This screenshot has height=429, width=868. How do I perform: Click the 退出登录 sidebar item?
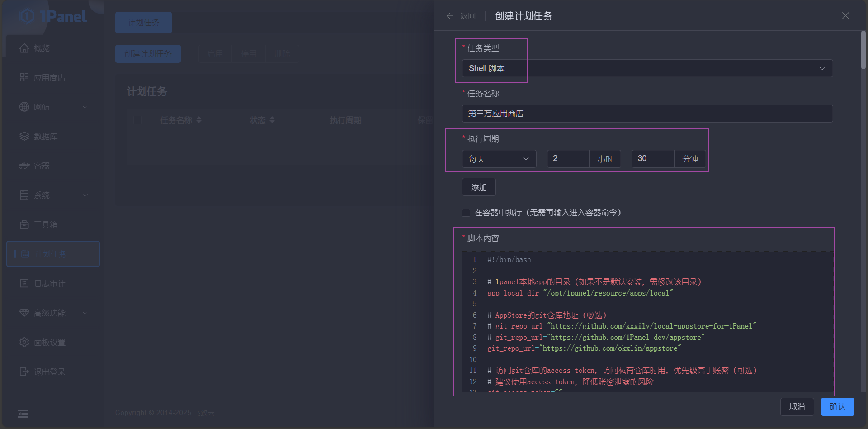pos(53,372)
